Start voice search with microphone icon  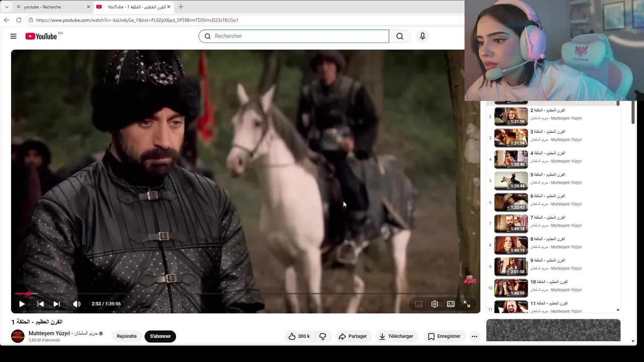click(x=423, y=36)
